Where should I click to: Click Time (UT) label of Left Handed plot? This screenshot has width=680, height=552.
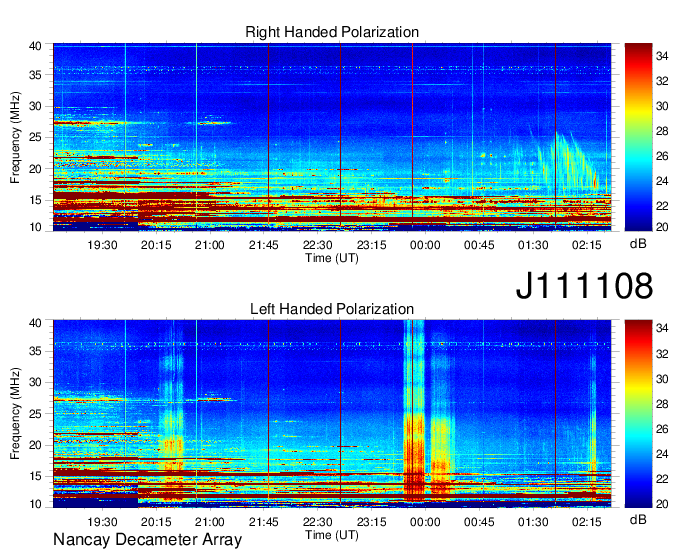point(332,535)
